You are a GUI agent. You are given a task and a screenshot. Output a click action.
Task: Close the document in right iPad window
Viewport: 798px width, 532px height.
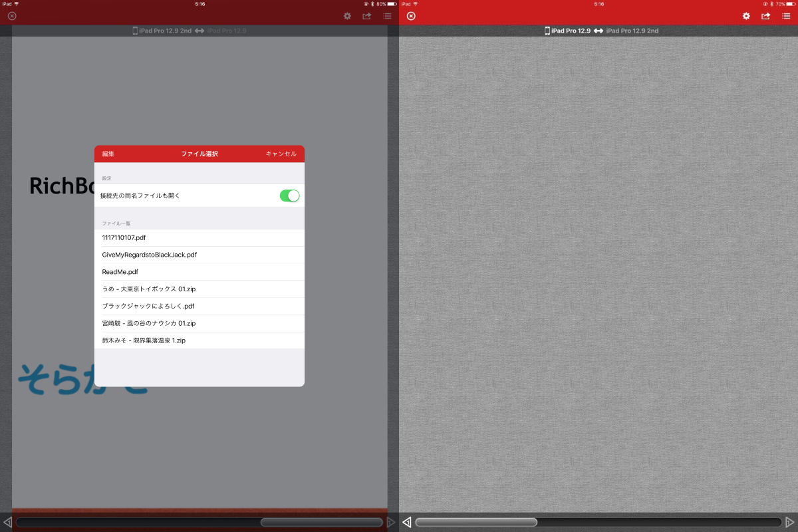click(411, 16)
